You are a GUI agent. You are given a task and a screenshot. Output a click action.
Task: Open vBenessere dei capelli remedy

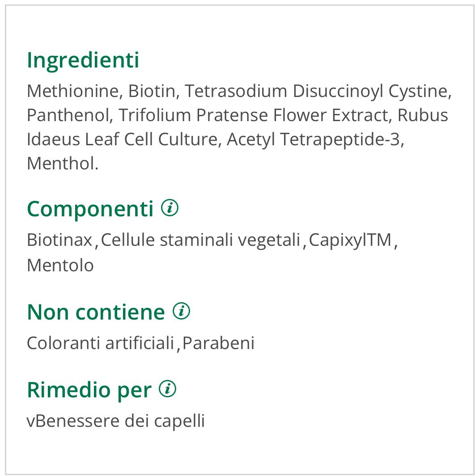click(x=116, y=421)
